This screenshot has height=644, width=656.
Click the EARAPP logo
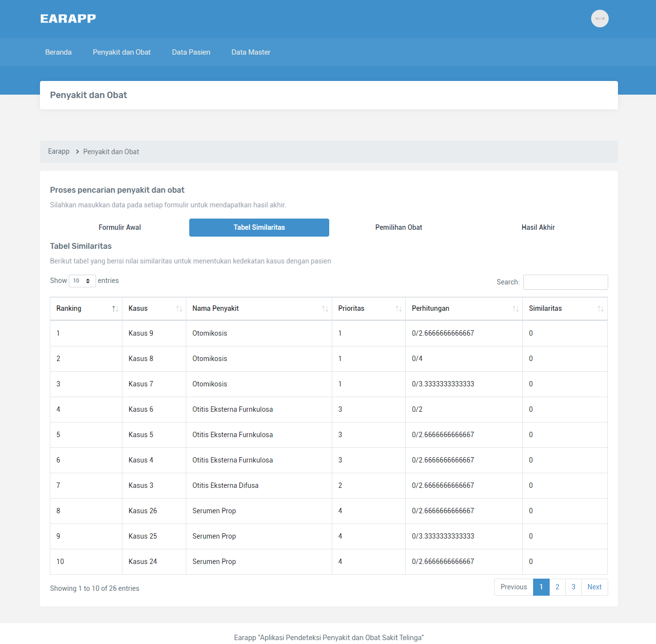click(x=68, y=19)
